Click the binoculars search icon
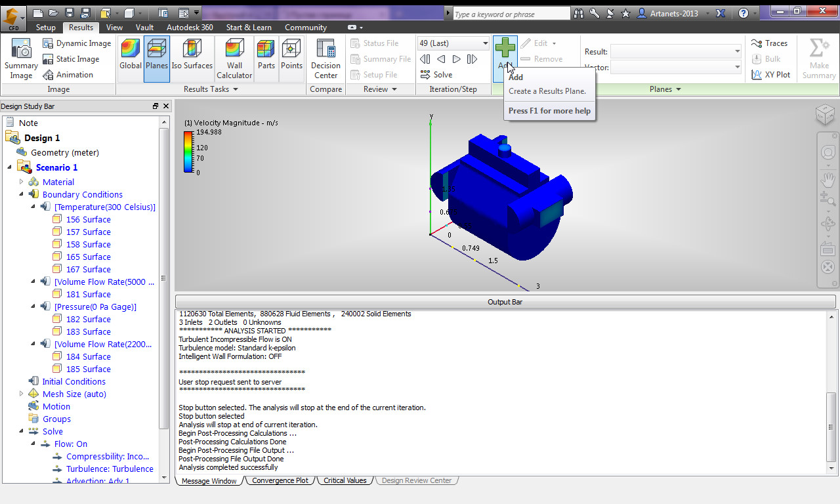The image size is (840, 504). click(x=579, y=13)
